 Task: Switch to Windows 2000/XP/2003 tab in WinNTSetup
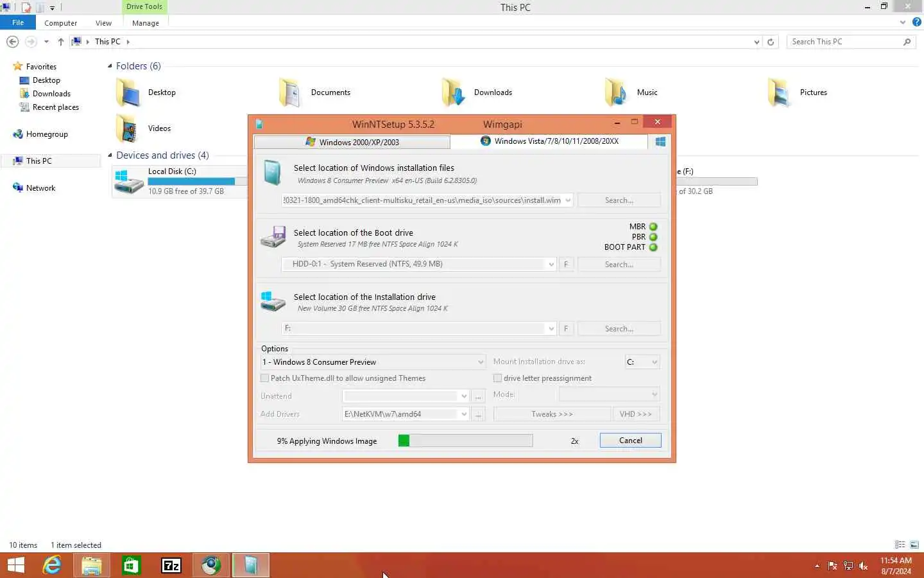coord(352,142)
